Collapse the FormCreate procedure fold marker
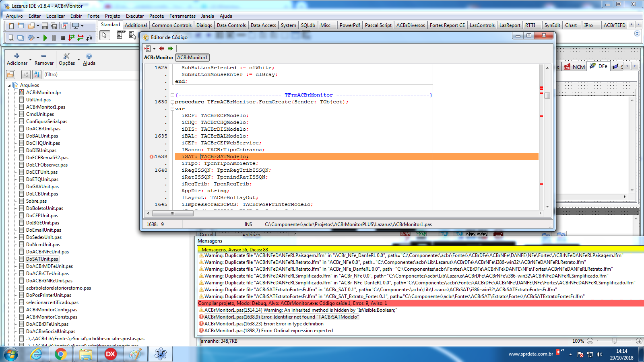 (172, 102)
